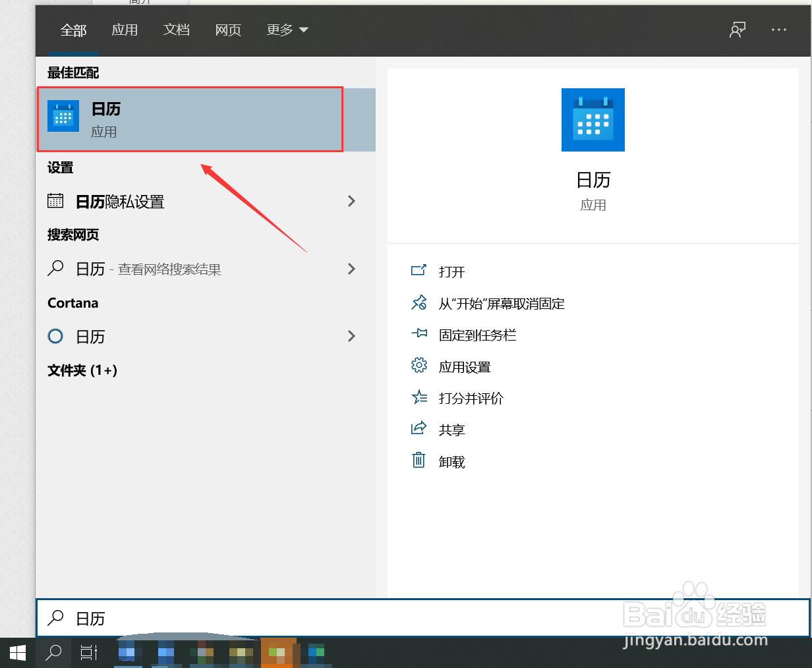Select the 卸载 trash icon
This screenshot has width=812, height=668.
(419, 461)
